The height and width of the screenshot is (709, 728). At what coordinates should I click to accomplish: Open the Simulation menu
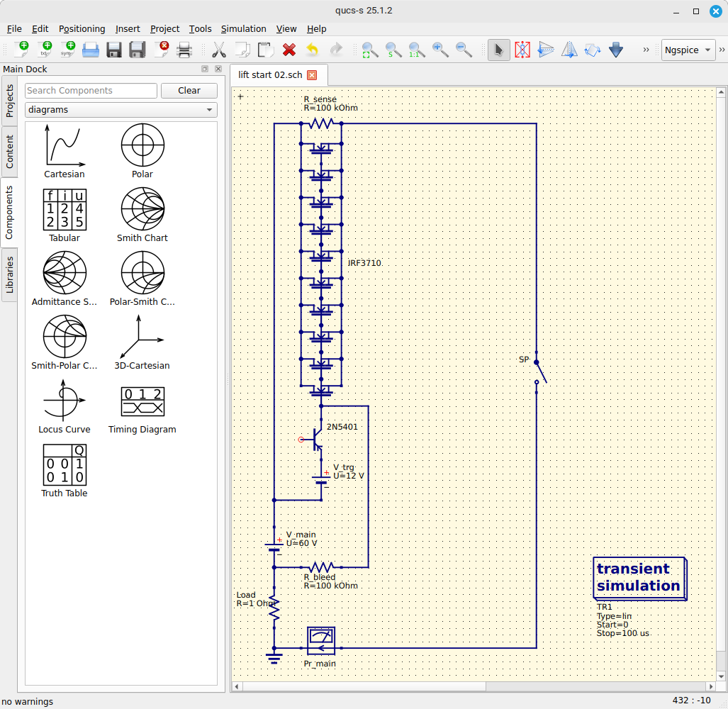click(243, 28)
